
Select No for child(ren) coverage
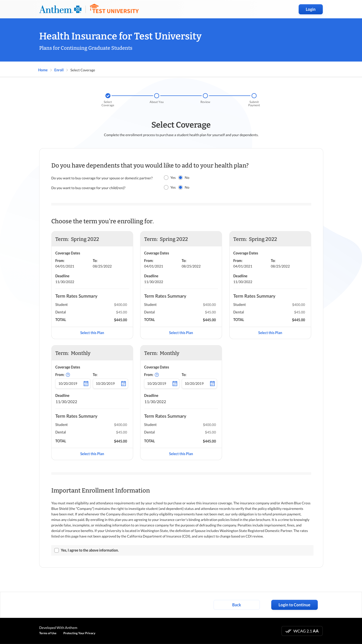[180, 187]
